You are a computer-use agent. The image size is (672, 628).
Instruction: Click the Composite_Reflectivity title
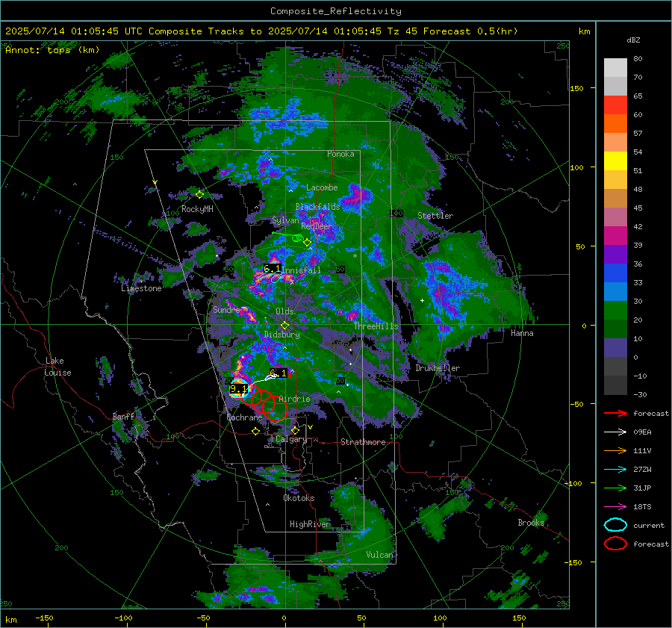click(336, 11)
